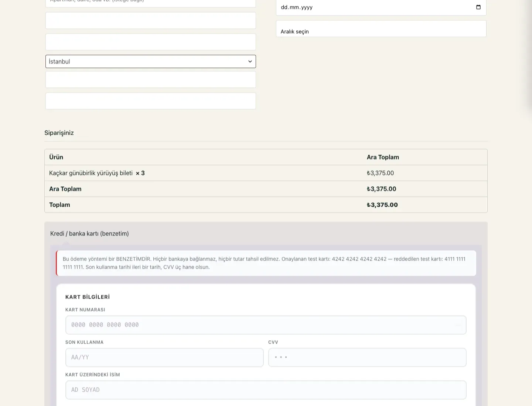The height and width of the screenshot is (406, 532).
Task: Click the 'Ürün' column header
Action: click(56, 157)
